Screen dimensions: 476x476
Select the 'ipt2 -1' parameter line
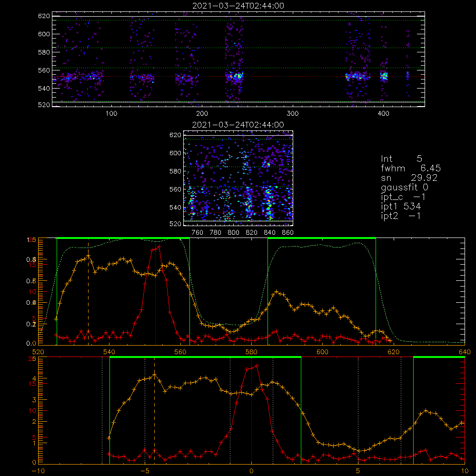click(x=401, y=216)
